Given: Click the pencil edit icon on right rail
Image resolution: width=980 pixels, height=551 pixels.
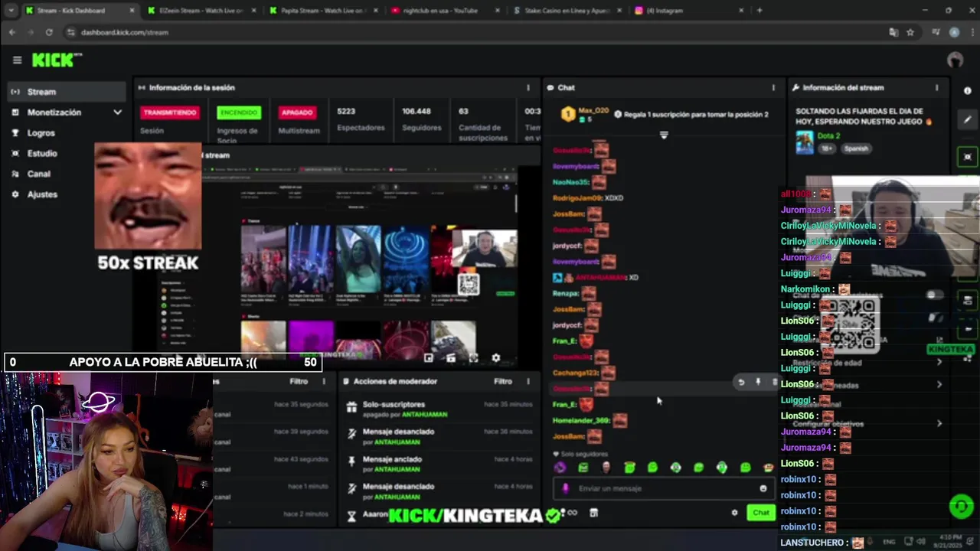Looking at the screenshot, I should (967, 120).
